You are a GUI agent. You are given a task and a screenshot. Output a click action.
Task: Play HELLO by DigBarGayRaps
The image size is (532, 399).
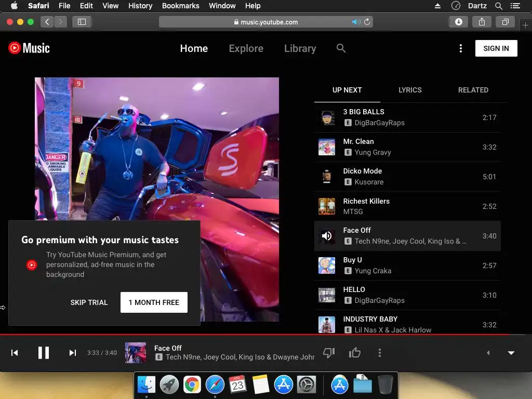click(407, 295)
